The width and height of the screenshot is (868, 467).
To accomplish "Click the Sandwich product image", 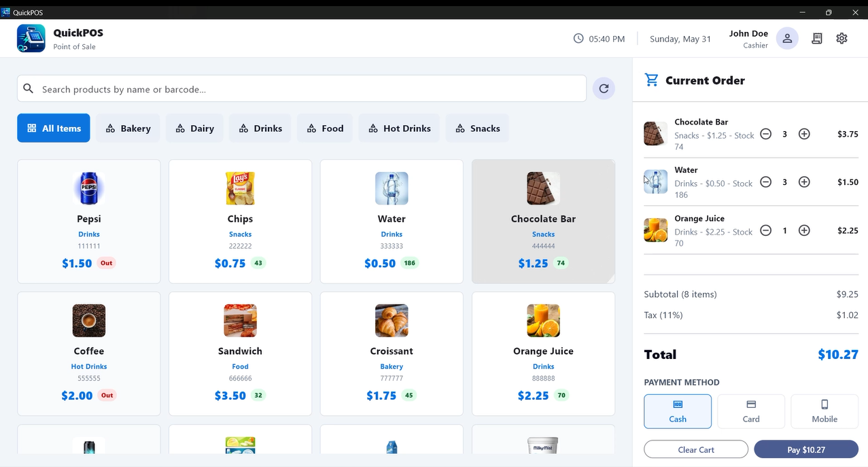I will click(x=240, y=321).
